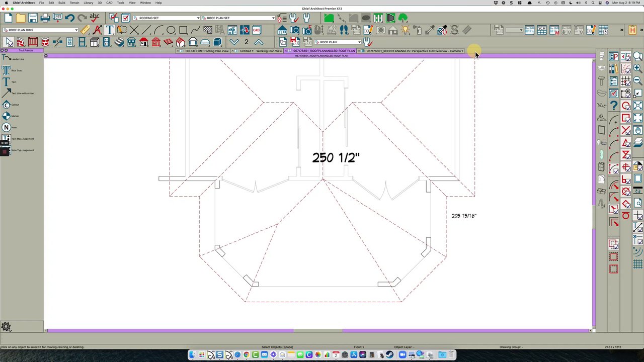Select the Rich Text tool in palette
The image size is (644, 362).
(x=12, y=70)
